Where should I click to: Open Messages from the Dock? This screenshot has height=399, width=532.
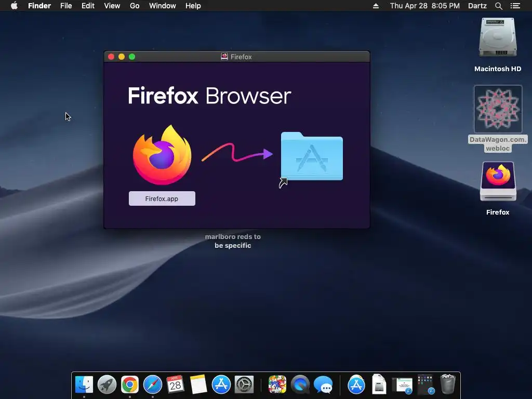[x=323, y=384]
